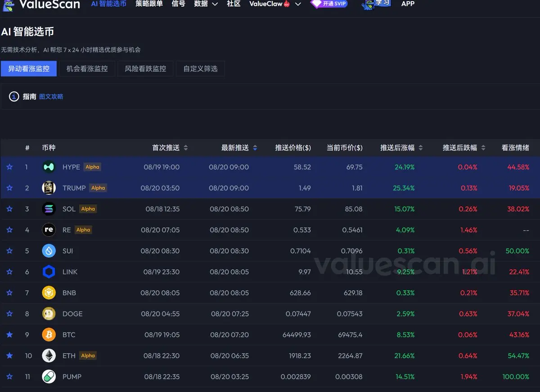Toggle favorite star for BNB

click(9, 293)
